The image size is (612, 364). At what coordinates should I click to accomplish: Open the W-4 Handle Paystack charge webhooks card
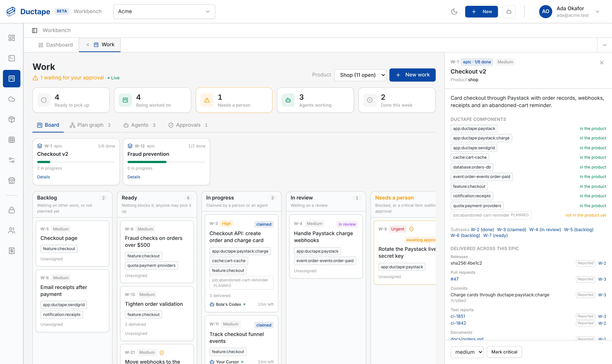326,246
